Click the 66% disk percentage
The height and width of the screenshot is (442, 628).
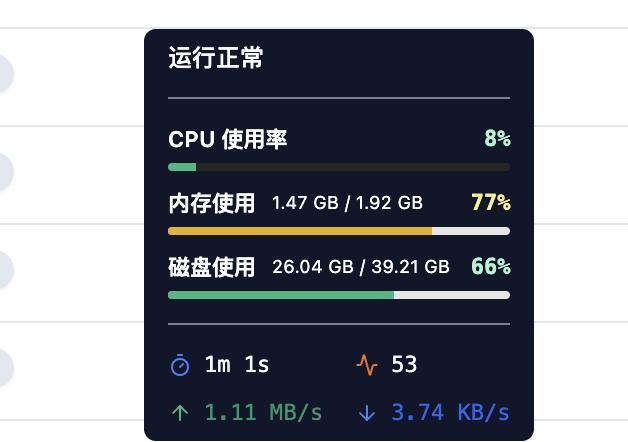click(x=491, y=267)
